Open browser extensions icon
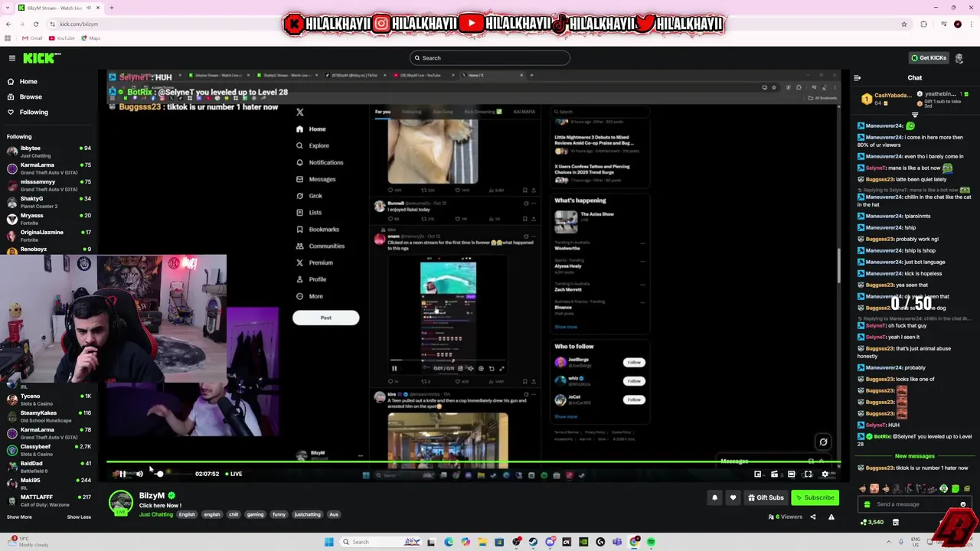This screenshot has width=980, height=551. point(923,24)
